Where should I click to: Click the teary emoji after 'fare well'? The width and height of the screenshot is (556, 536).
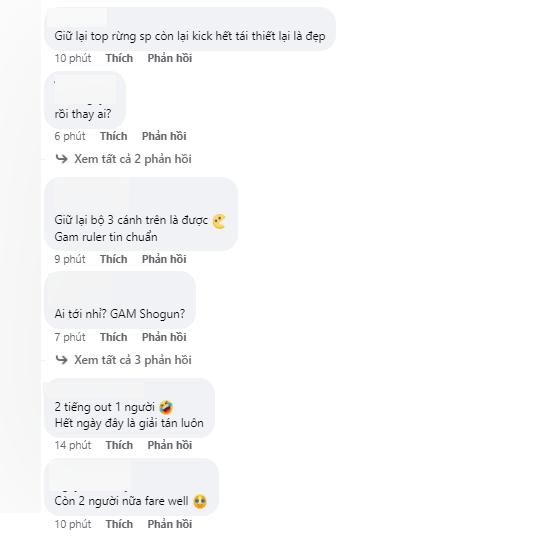tap(200, 502)
